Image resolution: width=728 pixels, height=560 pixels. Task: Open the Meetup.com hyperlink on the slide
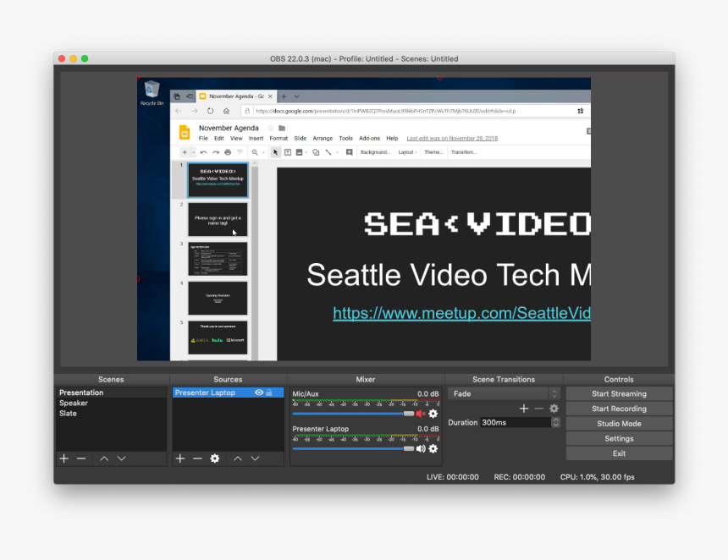(461, 313)
